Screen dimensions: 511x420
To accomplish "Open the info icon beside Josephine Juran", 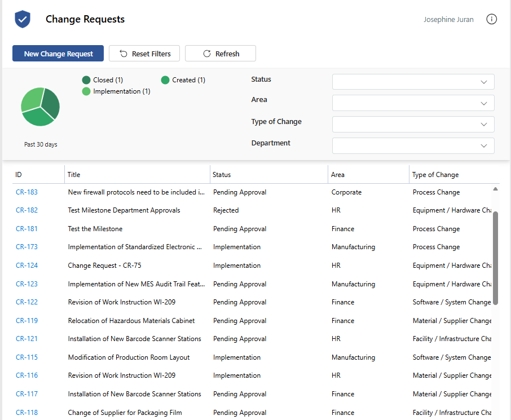I will point(491,19).
